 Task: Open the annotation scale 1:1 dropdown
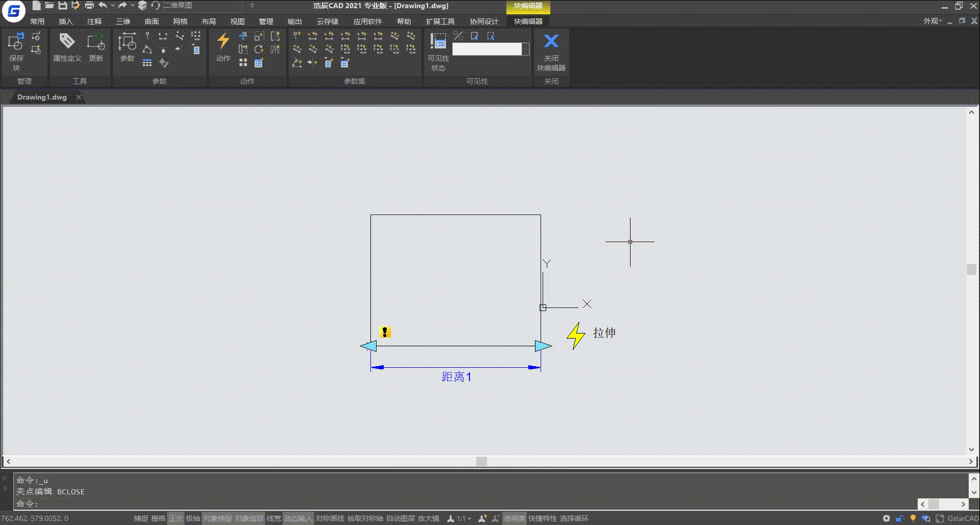coord(464,518)
